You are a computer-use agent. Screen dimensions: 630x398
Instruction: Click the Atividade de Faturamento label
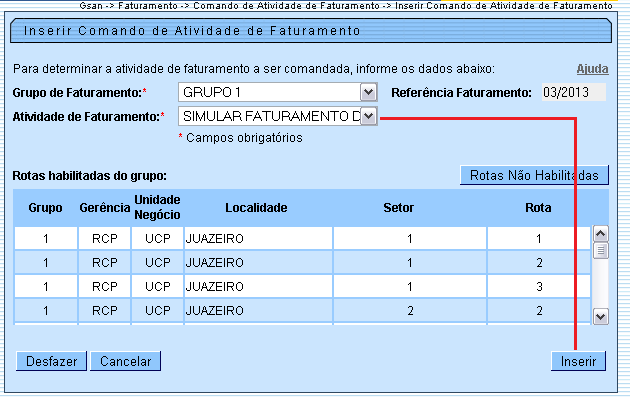click(x=89, y=117)
